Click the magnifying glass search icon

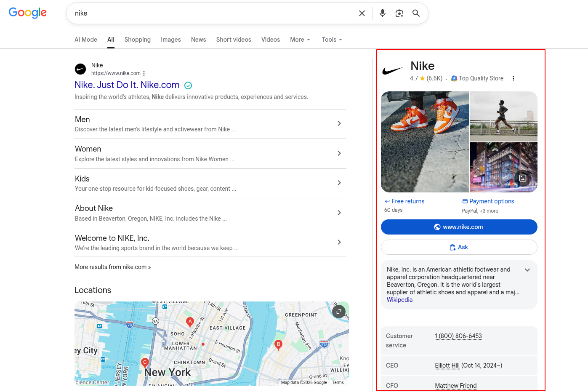point(416,13)
